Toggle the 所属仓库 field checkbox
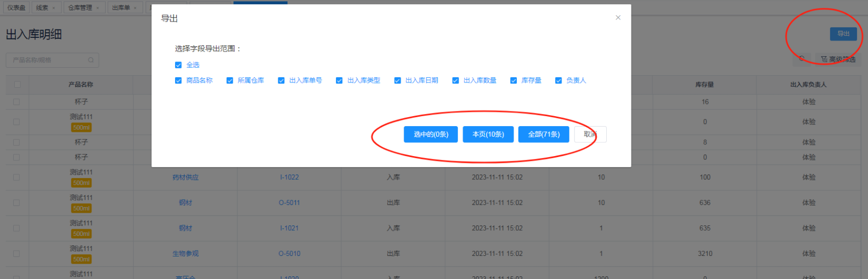Screen dimensions: 868x279 (230, 81)
